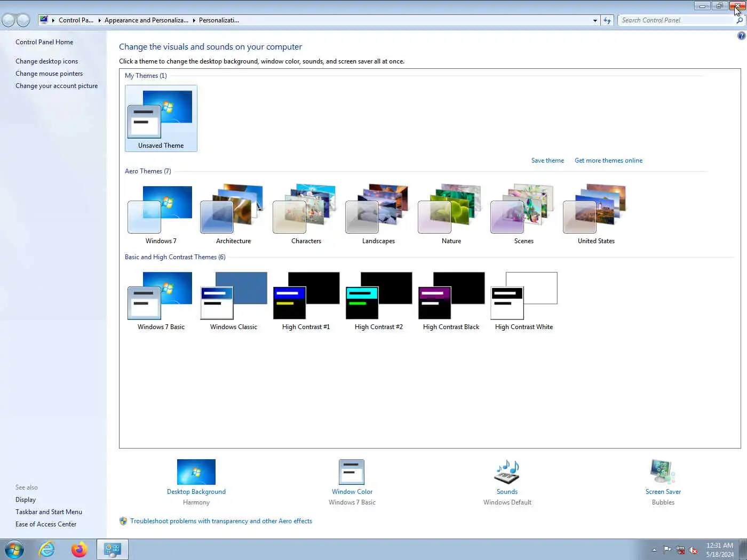Screen dimensions: 747x560
Task: Apply the United States theme
Action: [x=596, y=214]
